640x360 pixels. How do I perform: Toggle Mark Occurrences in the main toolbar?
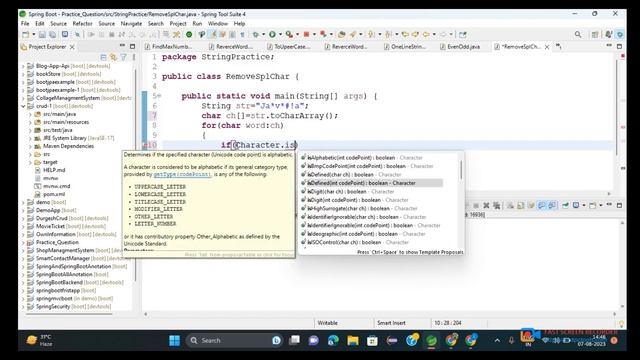tap(213, 35)
